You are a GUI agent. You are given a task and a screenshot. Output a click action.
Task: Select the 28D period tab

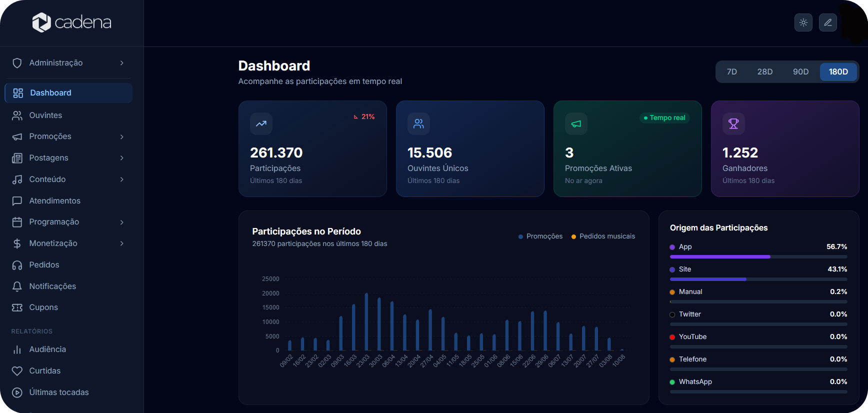pos(764,72)
